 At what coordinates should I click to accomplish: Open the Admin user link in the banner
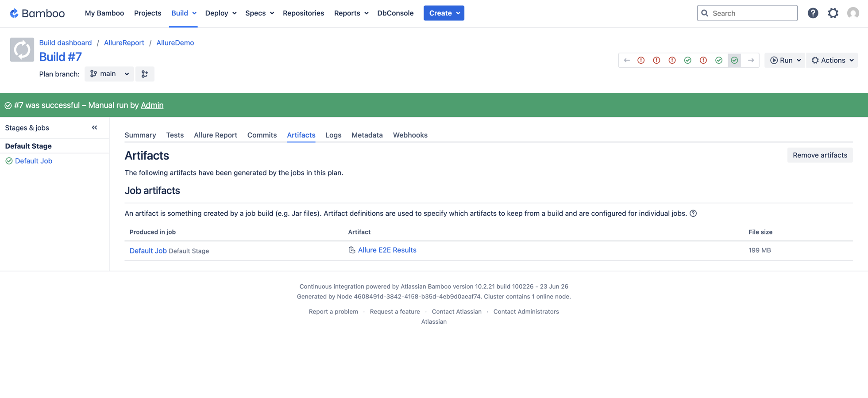tap(152, 105)
